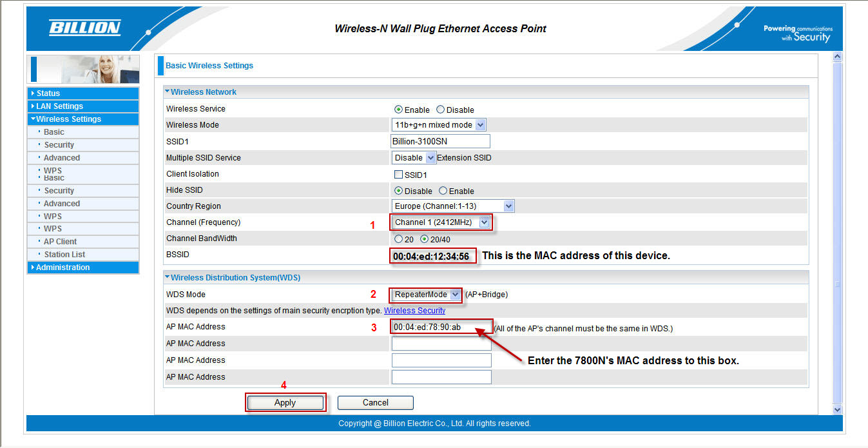This screenshot has width=868, height=448.
Task: Click the last AP MAC Address field
Action: tap(441, 377)
